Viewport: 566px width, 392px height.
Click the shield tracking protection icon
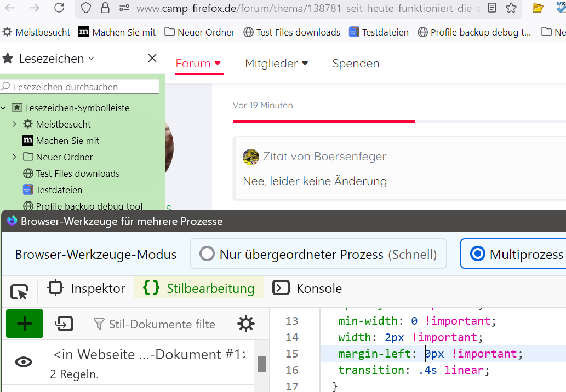pos(86,8)
